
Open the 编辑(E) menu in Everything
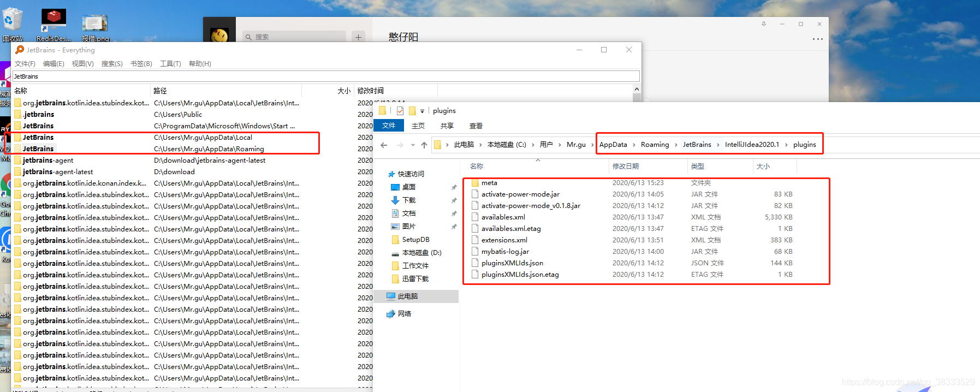(54, 64)
